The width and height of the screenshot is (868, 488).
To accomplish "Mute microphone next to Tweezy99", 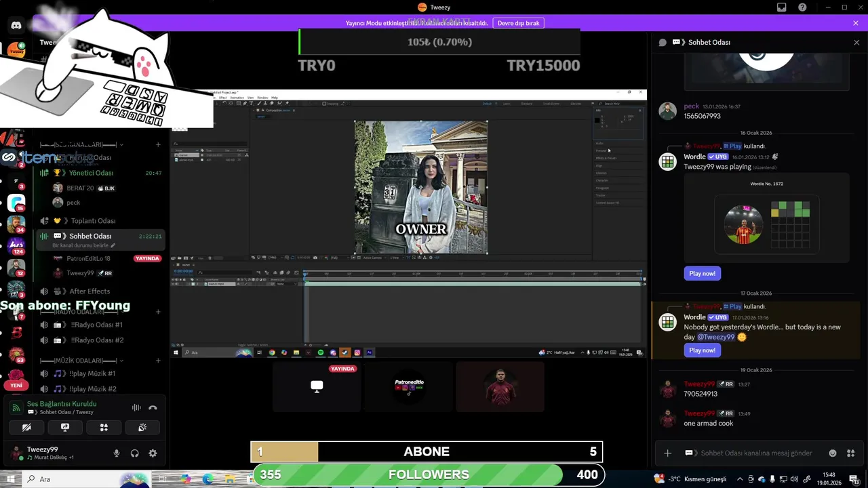I will (x=117, y=453).
